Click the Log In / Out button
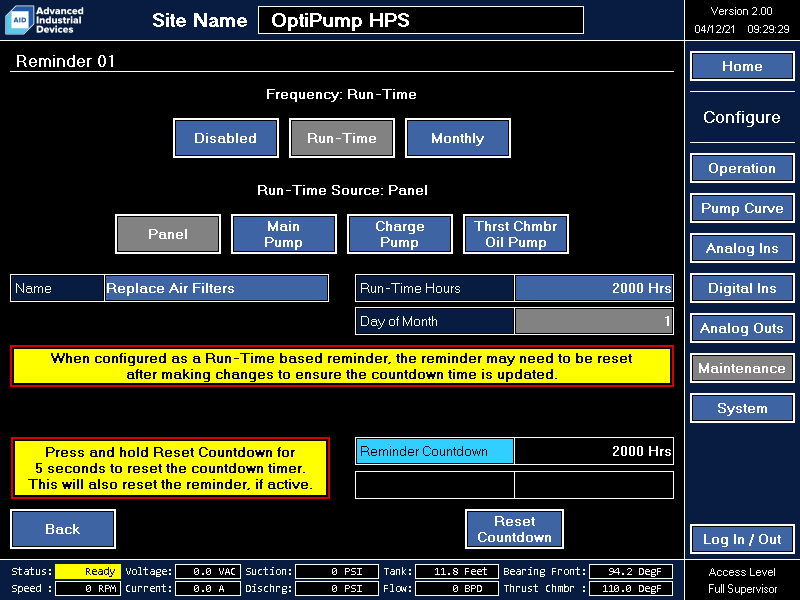Image resolution: width=800 pixels, height=600 pixels. [742, 539]
